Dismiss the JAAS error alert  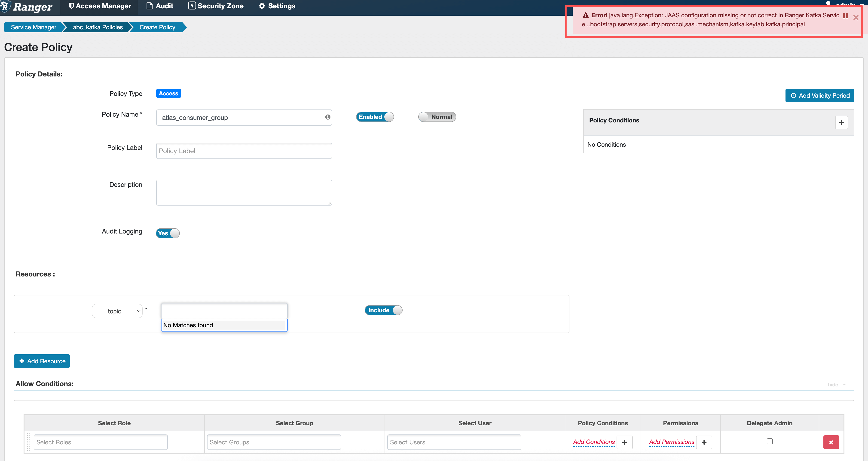856,18
